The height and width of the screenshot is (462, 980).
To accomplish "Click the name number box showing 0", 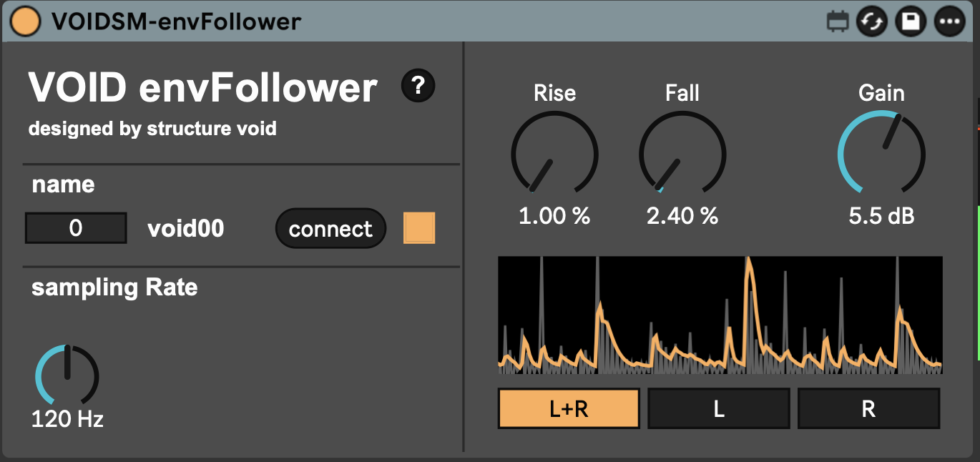I will click(76, 228).
